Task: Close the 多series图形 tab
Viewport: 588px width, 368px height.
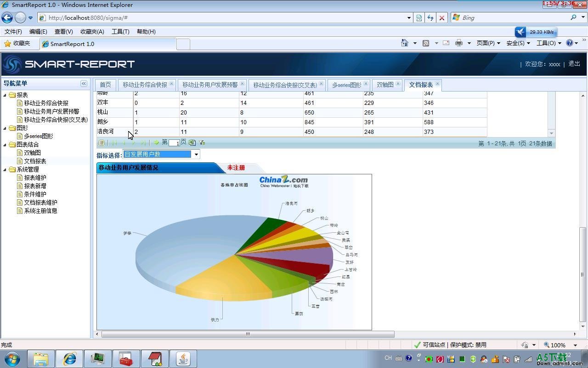Action: [366, 84]
